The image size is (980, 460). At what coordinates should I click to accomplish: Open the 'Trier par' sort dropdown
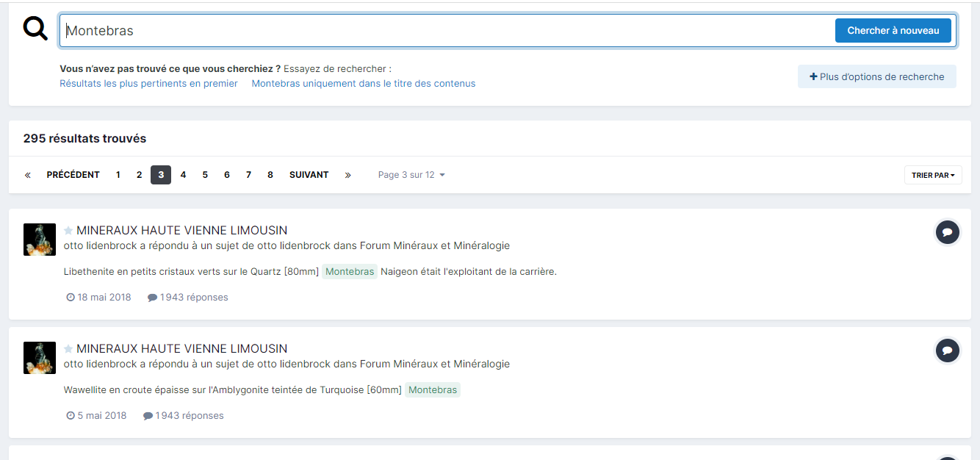point(932,175)
